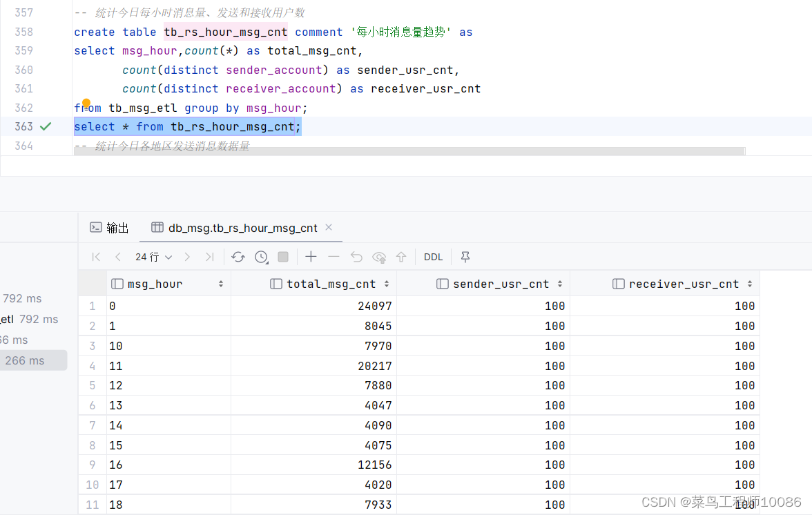Go to first page of results
This screenshot has width=812, height=515.
click(96, 257)
